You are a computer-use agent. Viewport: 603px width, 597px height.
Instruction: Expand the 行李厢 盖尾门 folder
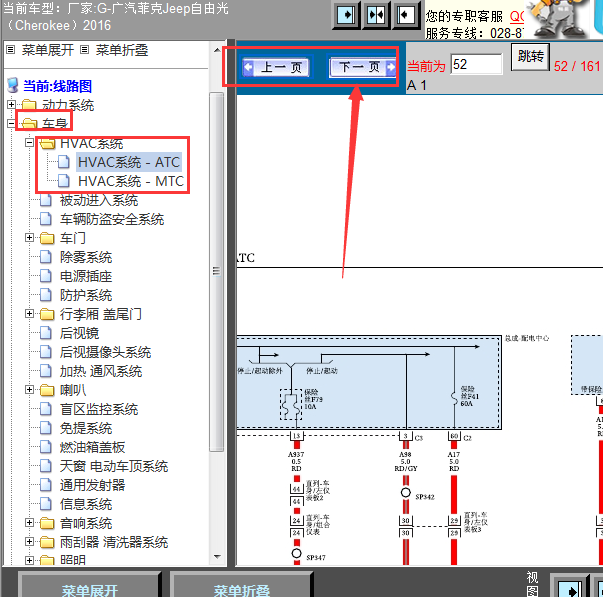point(29,314)
